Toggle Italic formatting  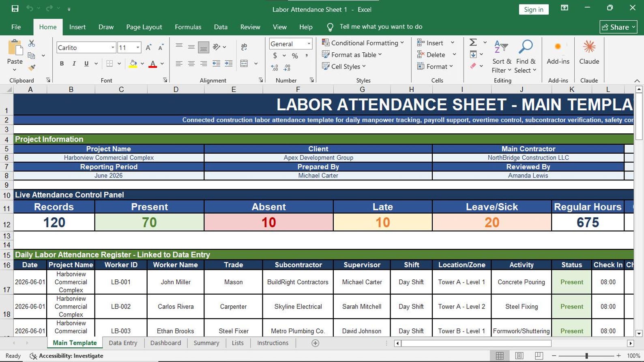(x=74, y=64)
